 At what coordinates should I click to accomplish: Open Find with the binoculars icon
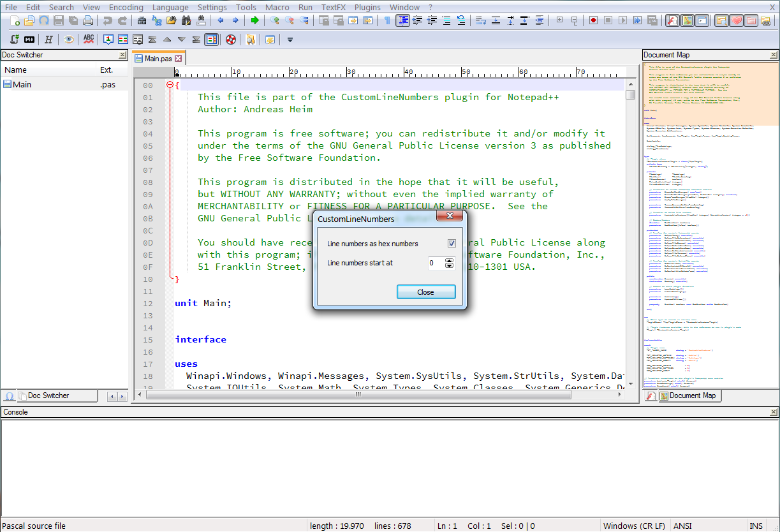coord(142,20)
